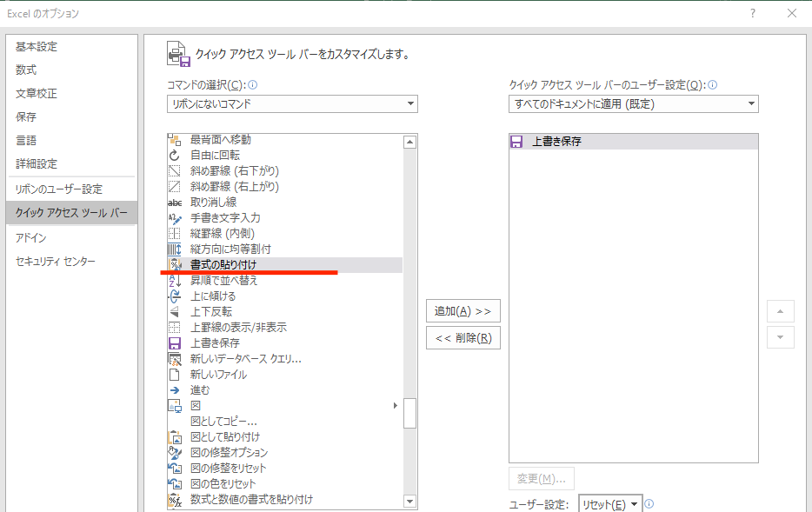812x512 pixels.
Task: Click the 斜め罫線 (右上がり) icon
Action: [x=175, y=186]
